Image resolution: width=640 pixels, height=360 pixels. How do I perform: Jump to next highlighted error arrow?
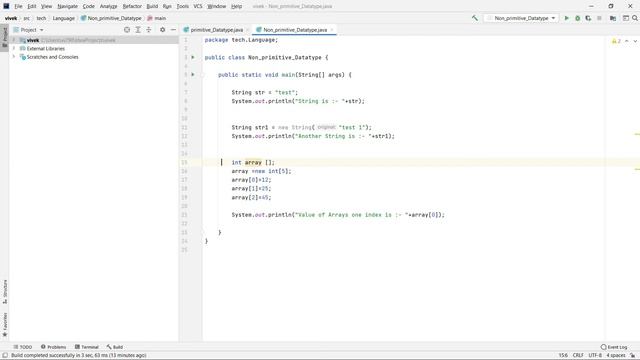(635, 41)
